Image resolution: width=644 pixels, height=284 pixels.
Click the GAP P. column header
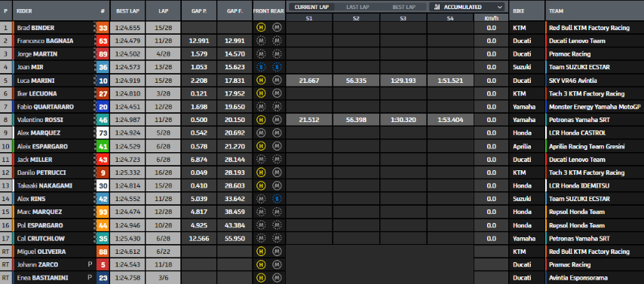199,11
